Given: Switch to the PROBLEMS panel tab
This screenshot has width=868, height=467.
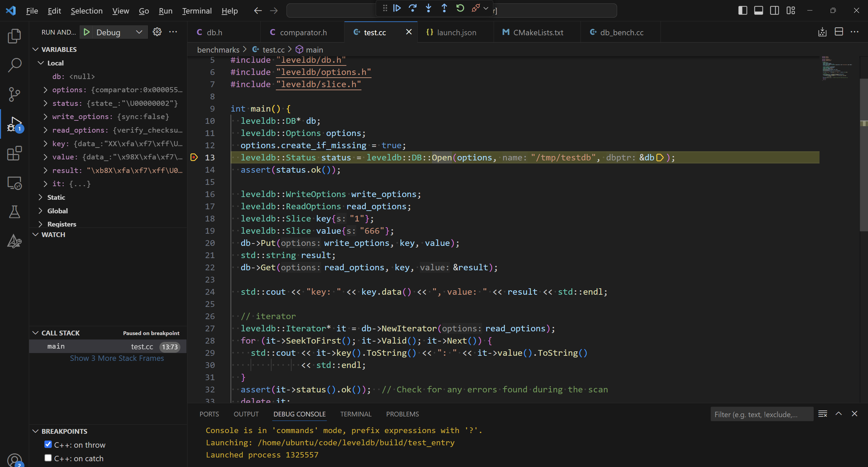Looking at the screenshot, I should [x=402, y=414].
